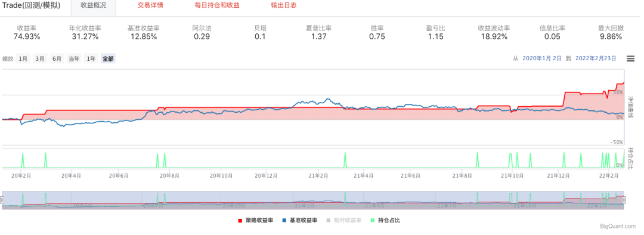
Task: Toggle 基准收益率 series visibility
Action: [304, 221]
